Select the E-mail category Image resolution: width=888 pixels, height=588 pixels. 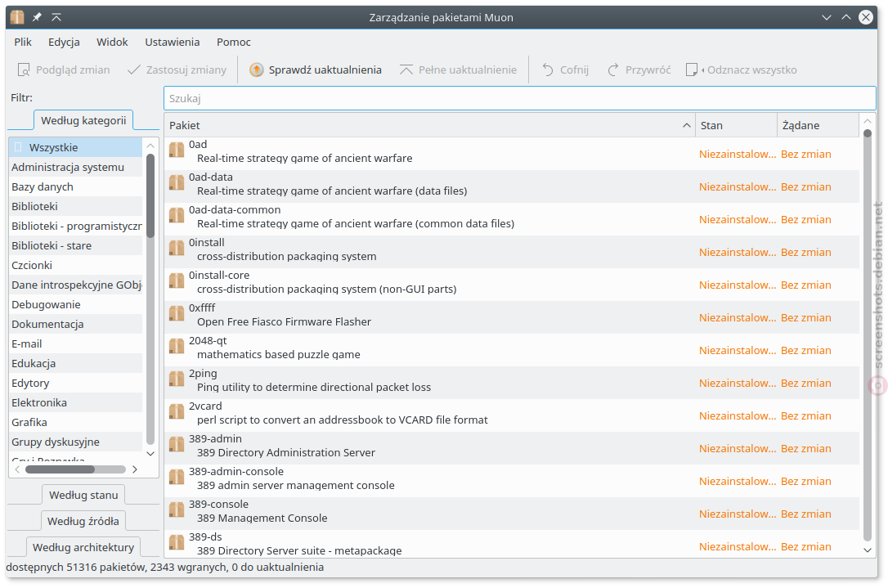click(75, 343)
